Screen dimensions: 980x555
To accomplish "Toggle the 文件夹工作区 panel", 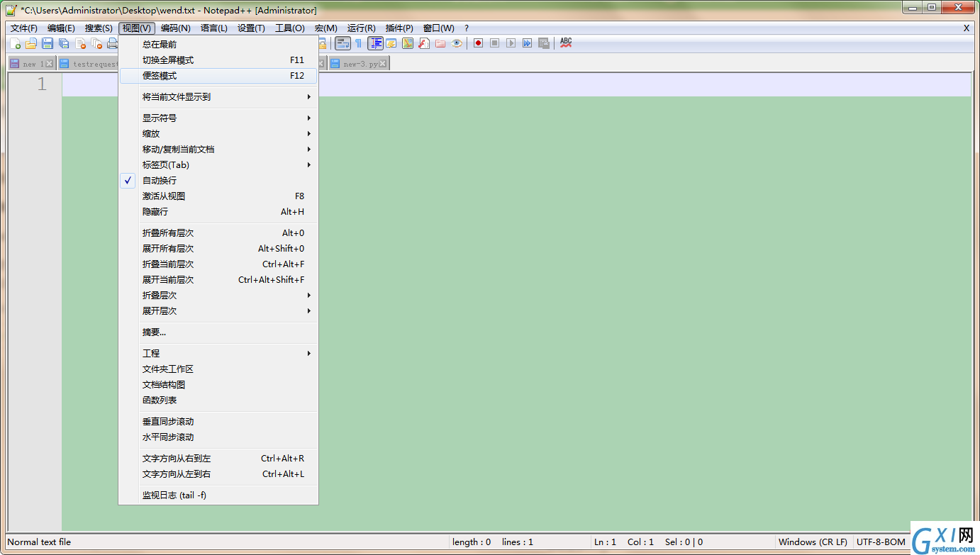I will pos(218,369).
